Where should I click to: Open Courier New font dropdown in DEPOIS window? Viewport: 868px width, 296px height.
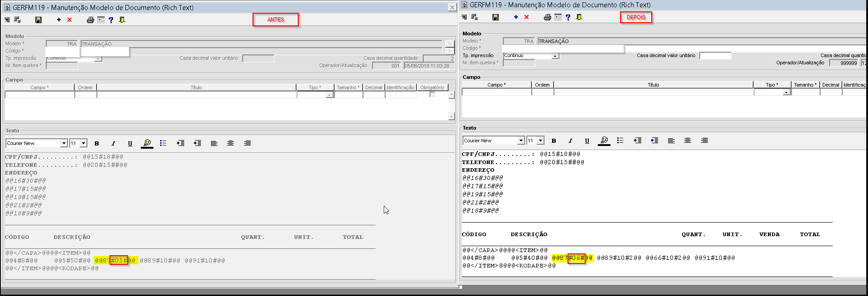[521, 141]
